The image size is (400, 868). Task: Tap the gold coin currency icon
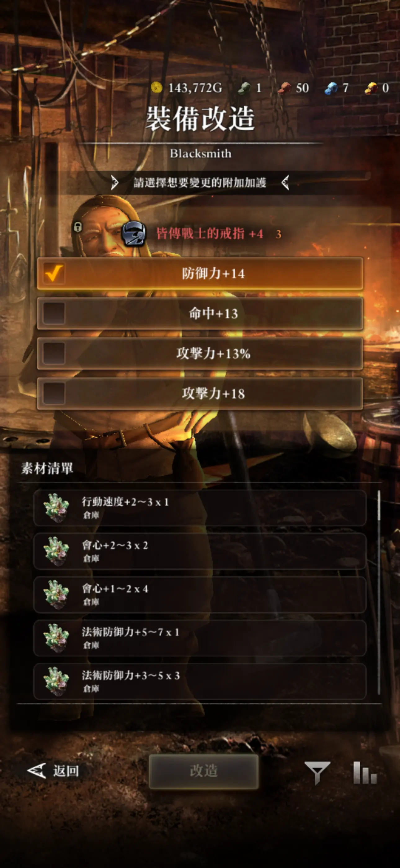(157, 88)
